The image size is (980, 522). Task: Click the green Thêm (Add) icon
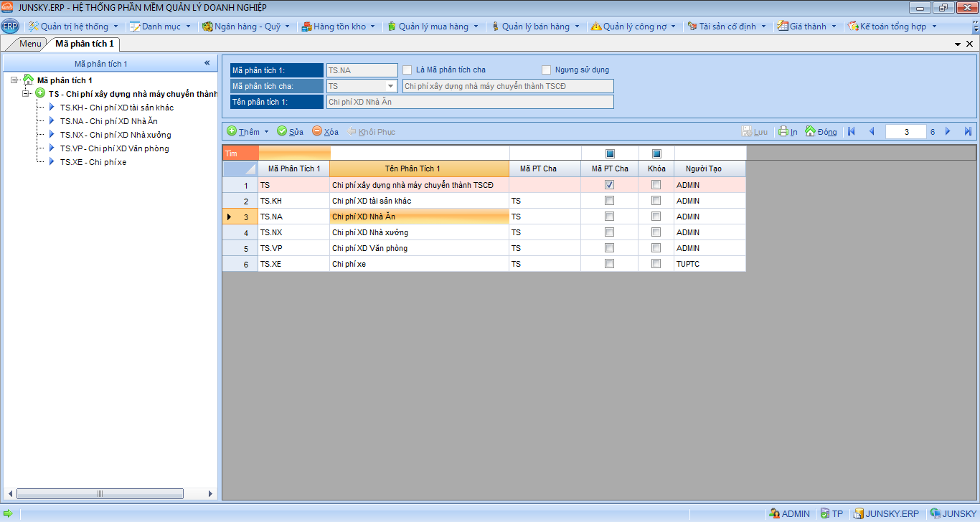click(232, 132)
